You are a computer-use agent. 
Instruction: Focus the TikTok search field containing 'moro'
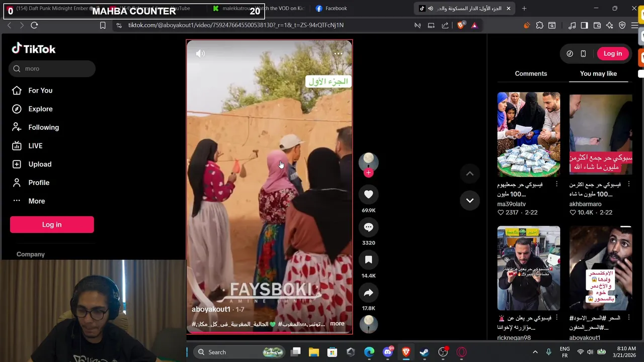coord(52,69)
